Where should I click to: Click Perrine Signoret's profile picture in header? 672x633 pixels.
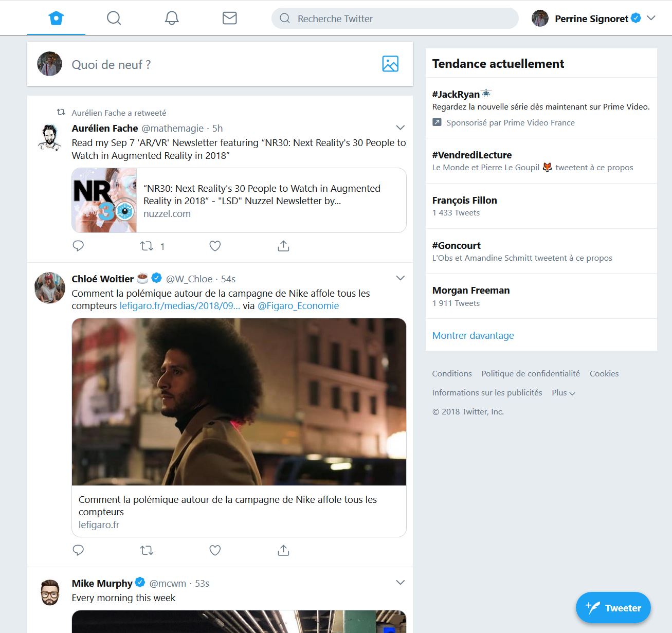[x=540, y=19]
